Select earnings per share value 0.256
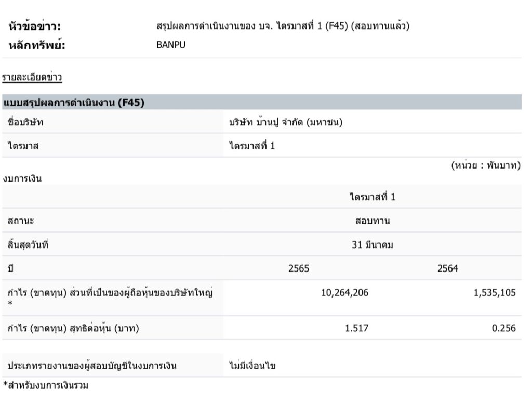 [x=504, y=328]
